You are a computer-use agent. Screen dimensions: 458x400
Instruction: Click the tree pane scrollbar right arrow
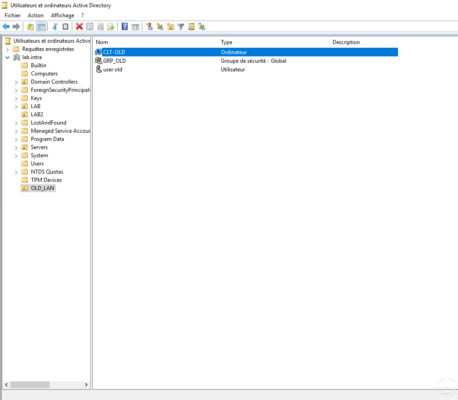[x=86, y=385]
